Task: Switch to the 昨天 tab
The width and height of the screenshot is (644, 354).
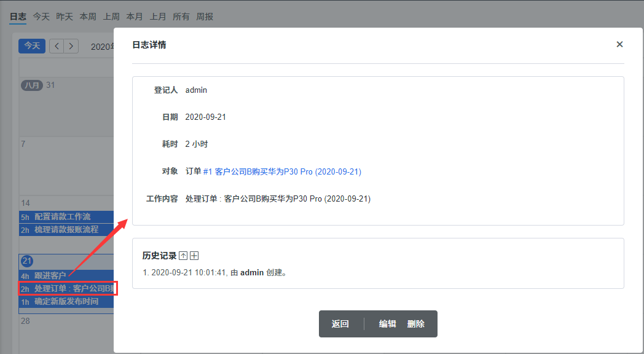Action: 65,17
